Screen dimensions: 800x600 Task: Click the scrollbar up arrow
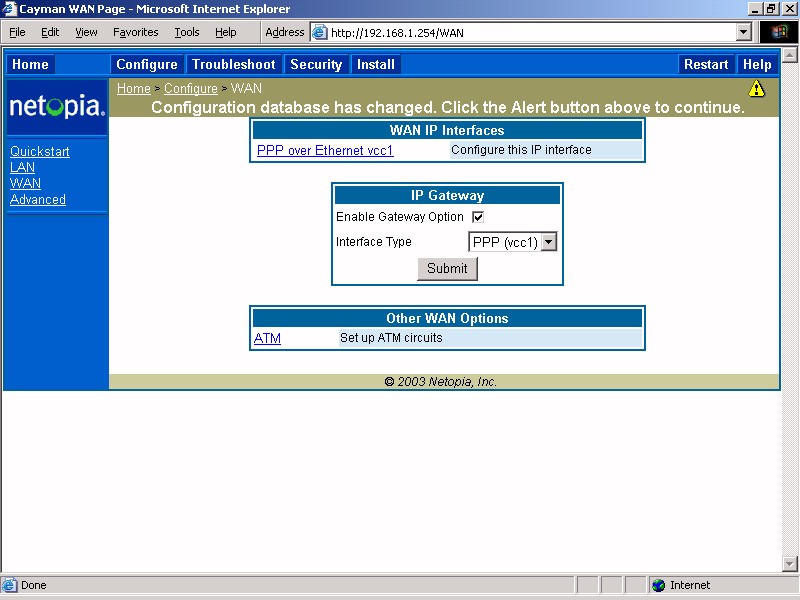click(x=790, y=55)
